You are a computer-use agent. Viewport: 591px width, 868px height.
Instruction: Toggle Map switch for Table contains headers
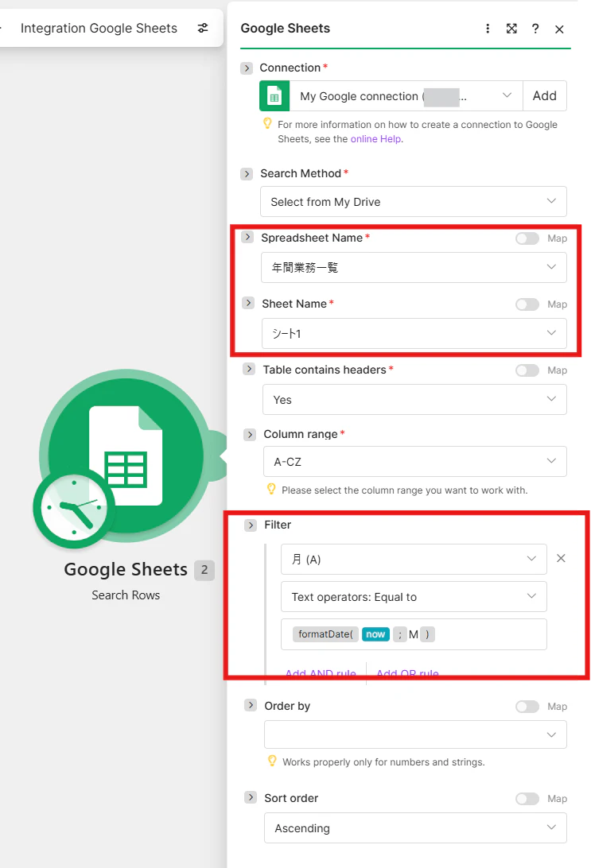click(x=527, y=370)
